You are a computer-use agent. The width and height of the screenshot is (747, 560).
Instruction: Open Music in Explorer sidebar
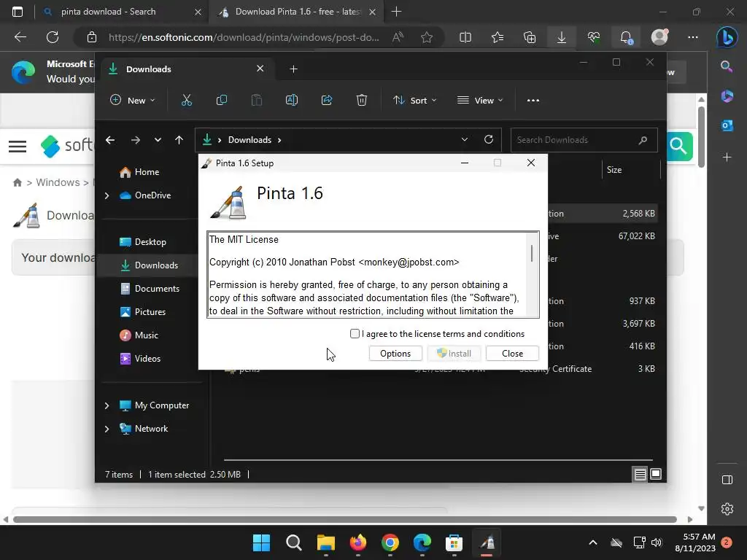pos(146,335)
